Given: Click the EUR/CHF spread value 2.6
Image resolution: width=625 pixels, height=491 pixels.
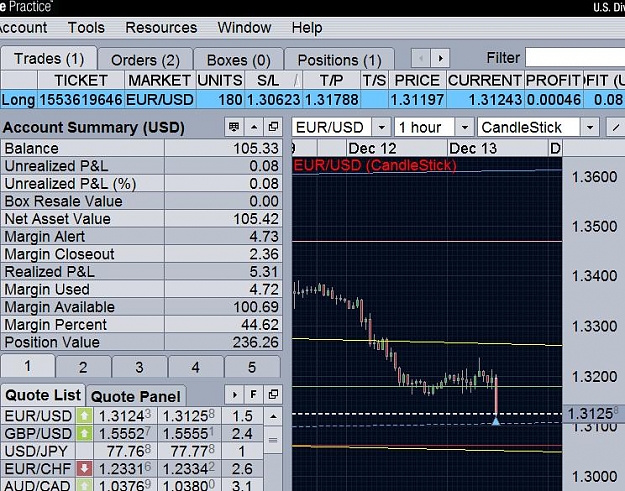Looking at the screenshot, I should pos(242,469).
